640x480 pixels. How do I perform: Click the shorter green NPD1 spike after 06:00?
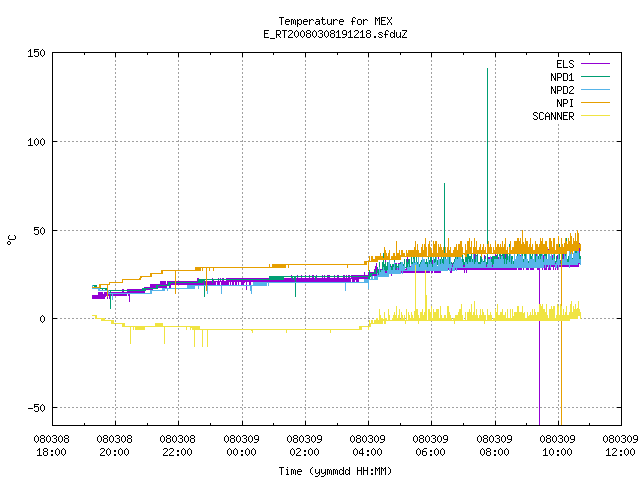pos(444,214)
